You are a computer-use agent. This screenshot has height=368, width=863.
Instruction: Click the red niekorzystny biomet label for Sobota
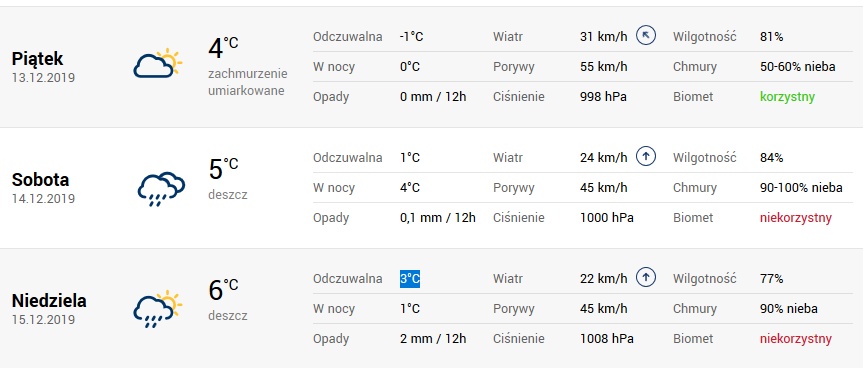795,218
